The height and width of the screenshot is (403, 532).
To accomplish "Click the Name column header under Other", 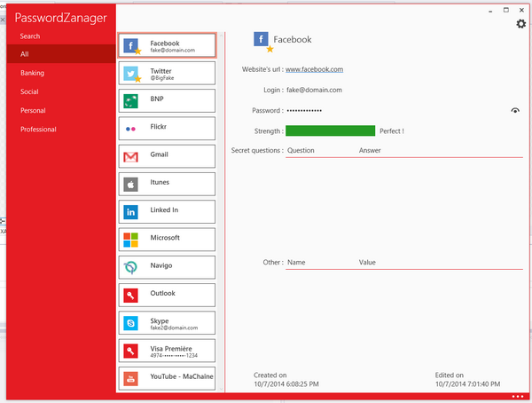I will click(296, 263).
